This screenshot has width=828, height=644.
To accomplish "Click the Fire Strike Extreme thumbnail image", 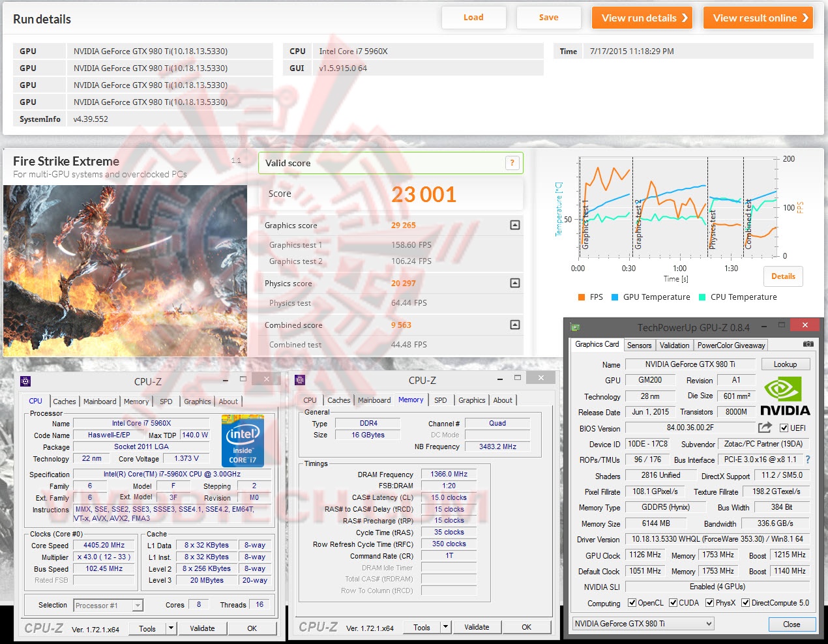I will (125, 271).
